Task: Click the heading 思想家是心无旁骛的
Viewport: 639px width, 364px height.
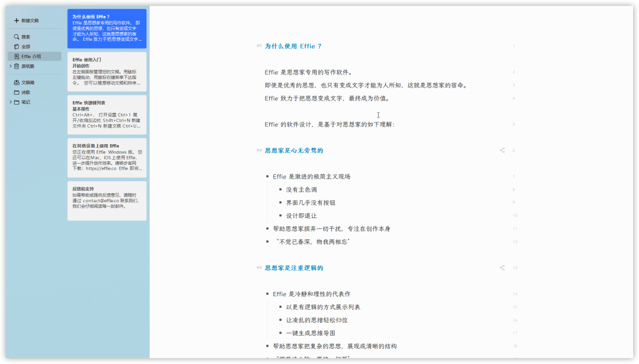Action: (294, 150)
